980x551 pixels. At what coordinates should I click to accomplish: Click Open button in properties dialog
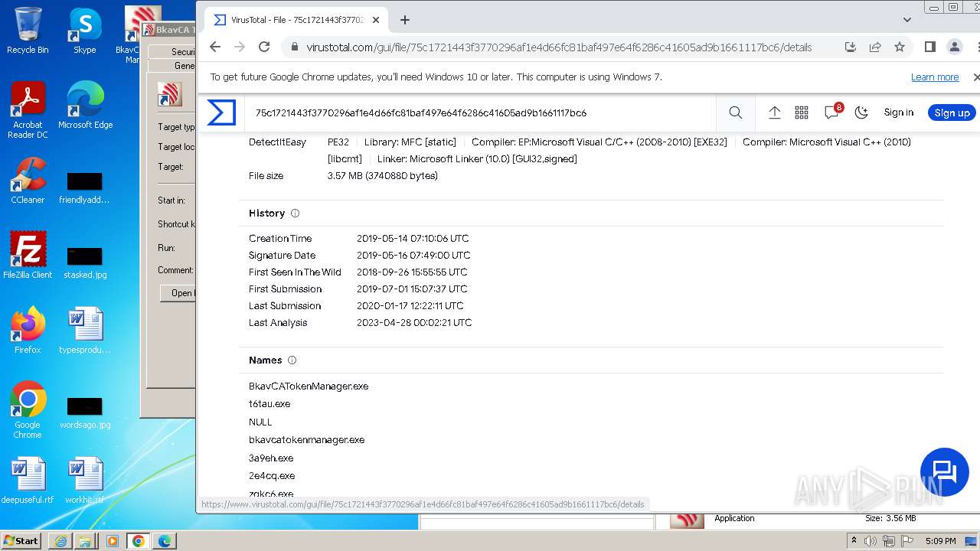(x=178, y=293)
